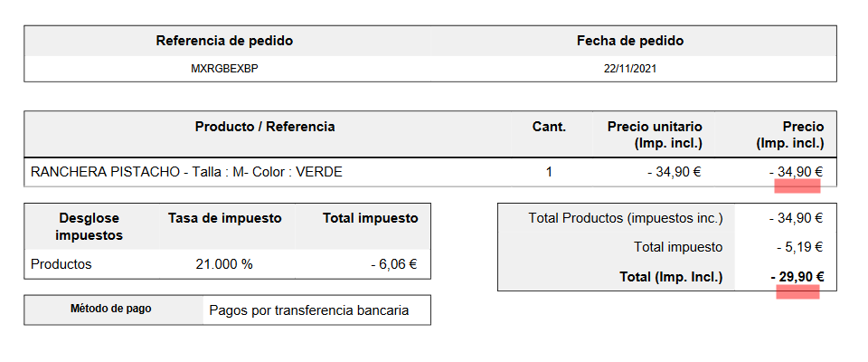868x362 pixels.
Task: Click the Cant. column header
Action: coord(549,127)
